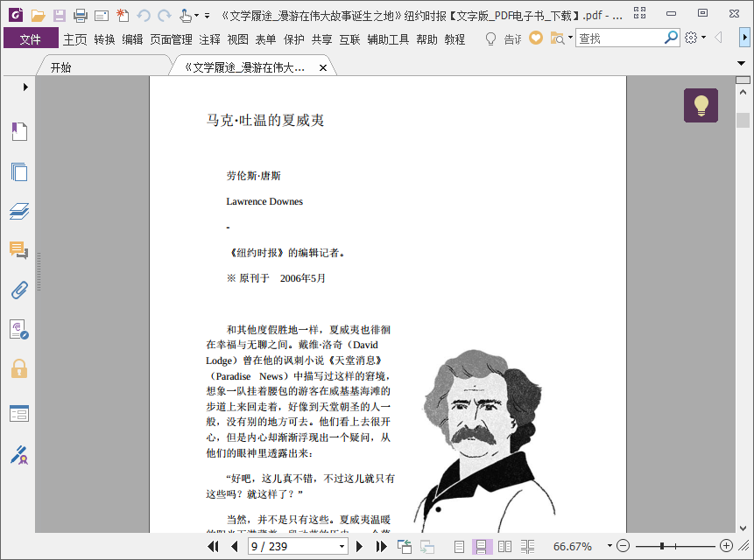The width and height of the screenshot is (754, 560).
Task: Open the attachments paperclip panel
Action: click(19, 290)
